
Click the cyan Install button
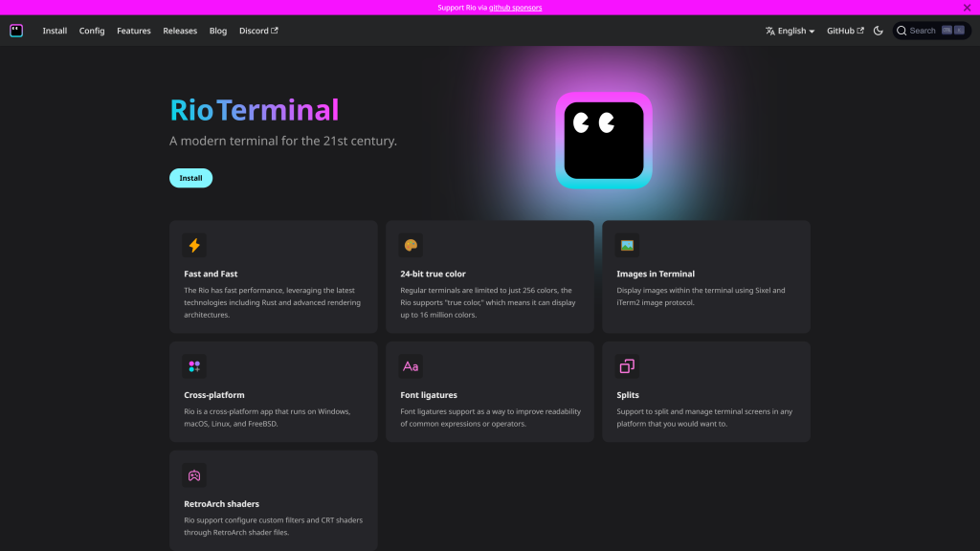[190, 178]
